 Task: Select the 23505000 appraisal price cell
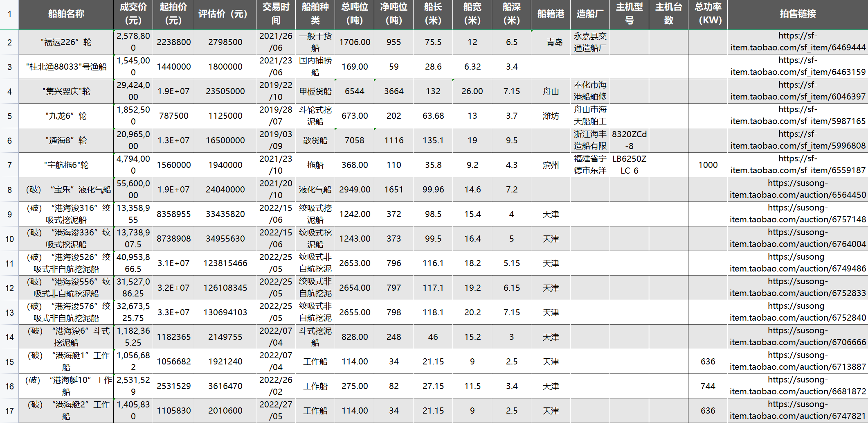(225, 91)
